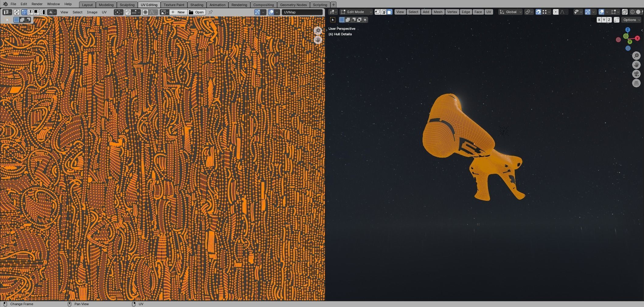Switch to wireframe viewport shading
Viewport: 644px width, 307px height.
pos(632,12)
